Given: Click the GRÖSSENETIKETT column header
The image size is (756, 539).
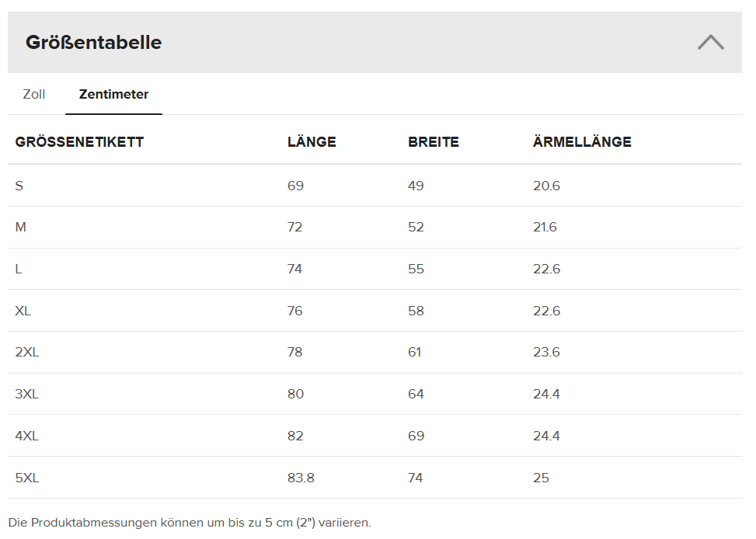Looking at the screenshot, I should (x=79, y=142).
